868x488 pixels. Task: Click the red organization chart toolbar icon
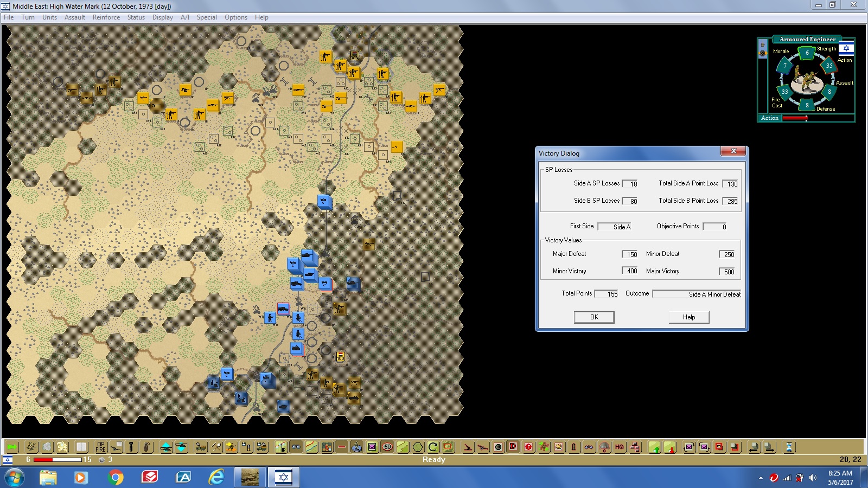click(635, 447)
